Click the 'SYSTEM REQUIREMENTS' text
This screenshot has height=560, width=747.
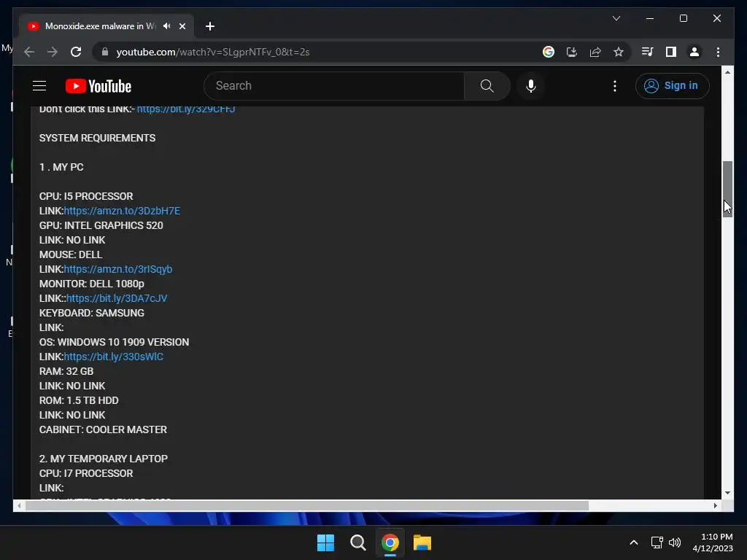coord(97,138)
